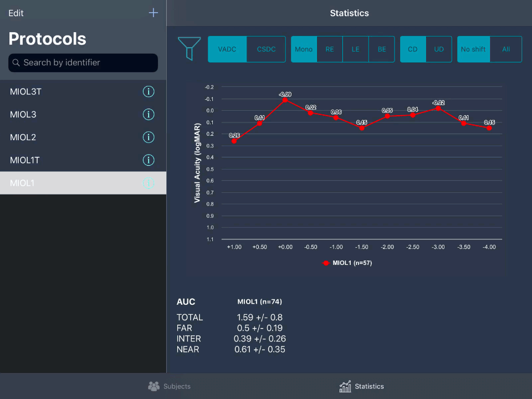Click the Visual Acuity (logMAR) axis label

197,163
